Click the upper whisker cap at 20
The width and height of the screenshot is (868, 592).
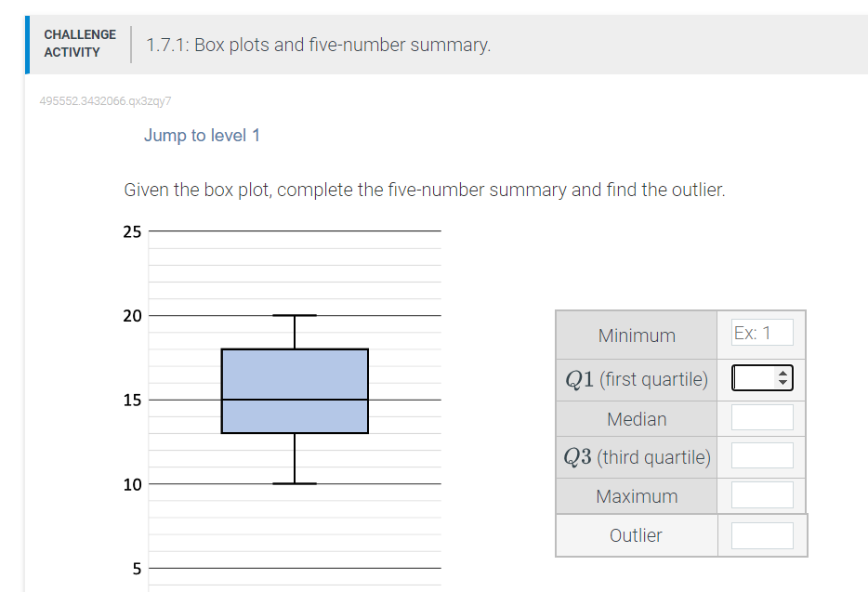click(295, 315)
